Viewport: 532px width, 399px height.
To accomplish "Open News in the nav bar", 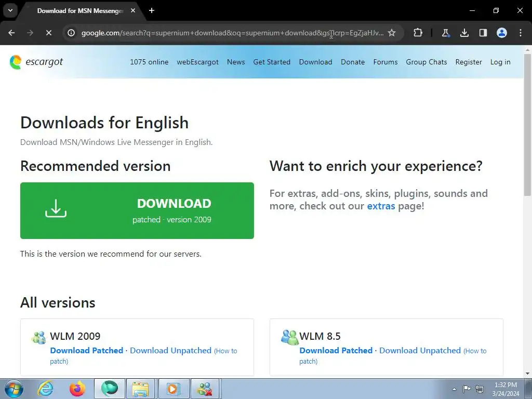I will pos(236,62).
